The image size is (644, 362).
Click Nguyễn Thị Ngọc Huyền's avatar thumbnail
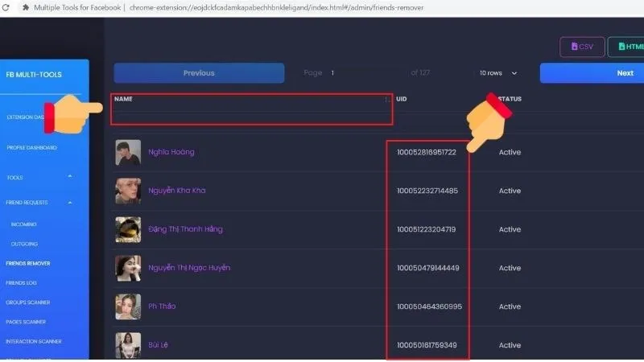tap(128, 268)
